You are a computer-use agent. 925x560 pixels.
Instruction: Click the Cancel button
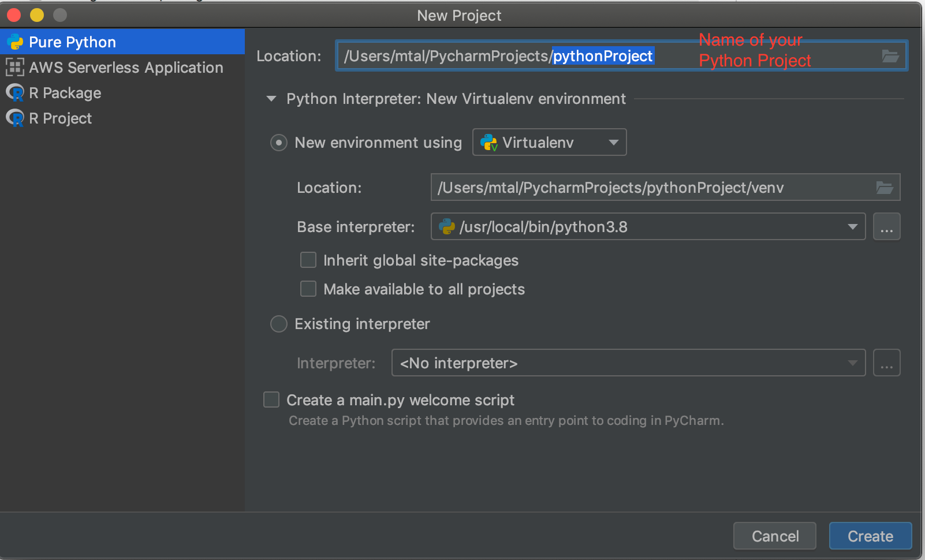point(774,536)
